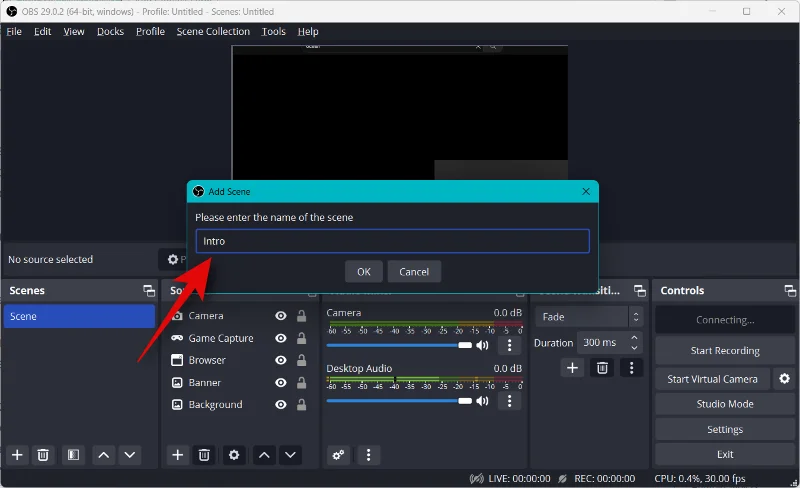Open Settings from Controls panel
The width and height of the screenshot is (800, 488).
(725, 430)
